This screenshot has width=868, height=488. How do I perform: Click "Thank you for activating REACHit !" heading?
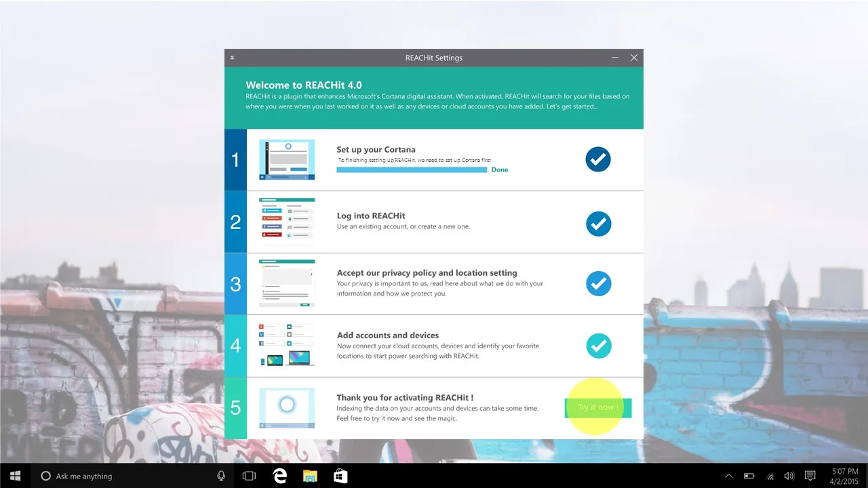tap(405, 398)
